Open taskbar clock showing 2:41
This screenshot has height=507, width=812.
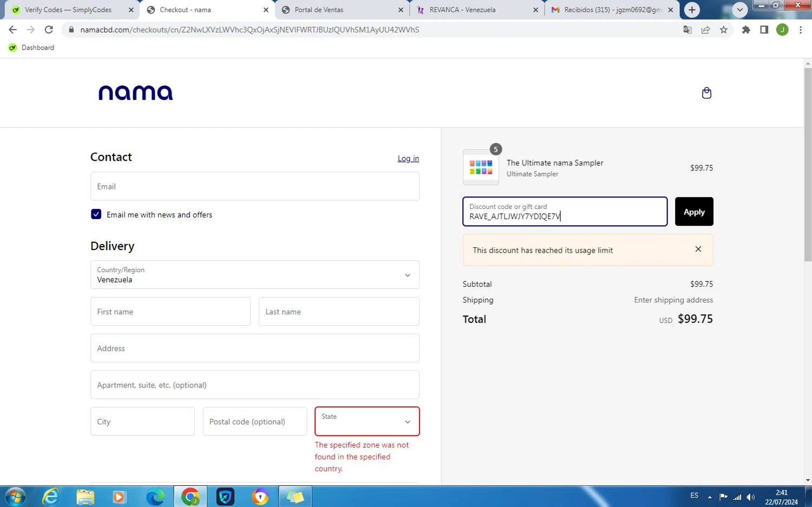click(781, 497)
